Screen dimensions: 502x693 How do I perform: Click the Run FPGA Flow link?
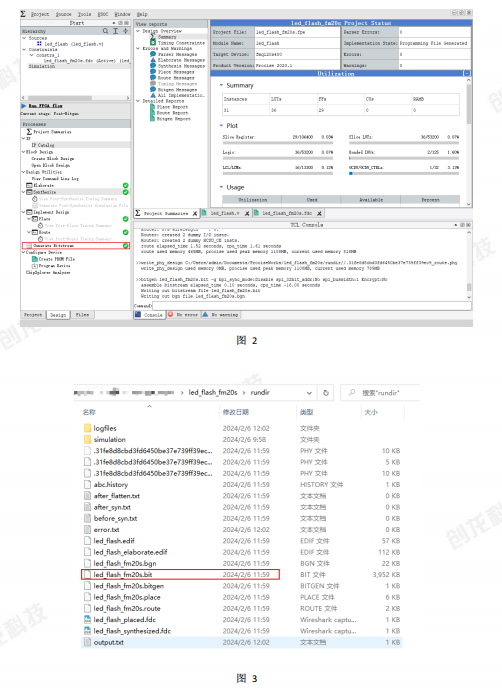tap(46, 106)
